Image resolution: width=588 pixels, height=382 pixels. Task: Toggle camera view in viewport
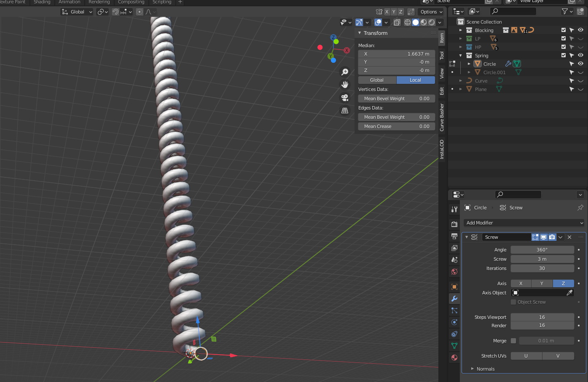[x=345, y=98]
